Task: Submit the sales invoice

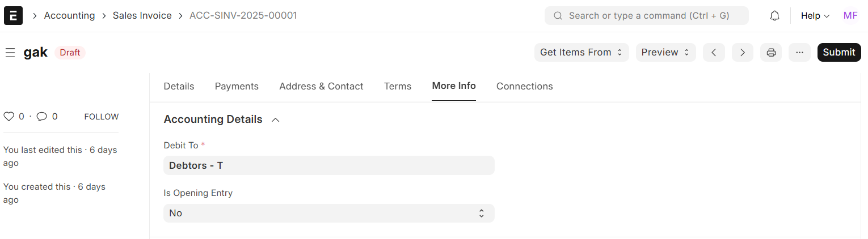Action: (838, 53)
